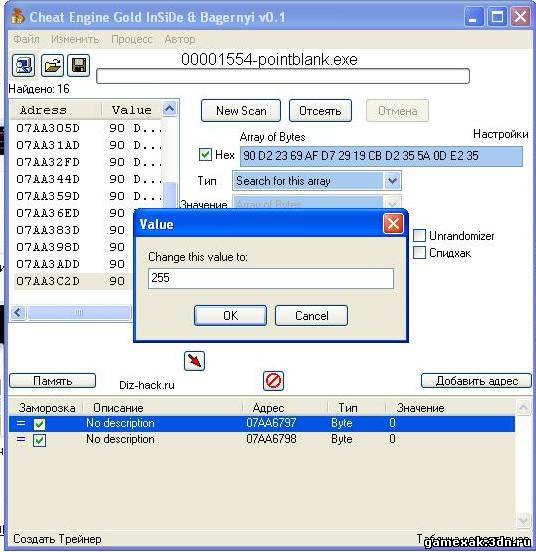This screenshot has height=552, width=536.
Task: Select result address 07AA383D
Action: [x=48, y=230]
